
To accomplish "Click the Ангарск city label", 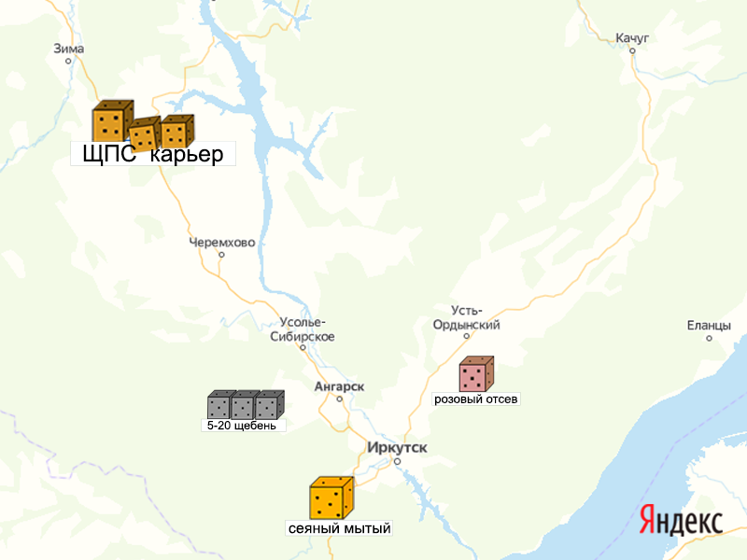I will [x=339, y=386].
